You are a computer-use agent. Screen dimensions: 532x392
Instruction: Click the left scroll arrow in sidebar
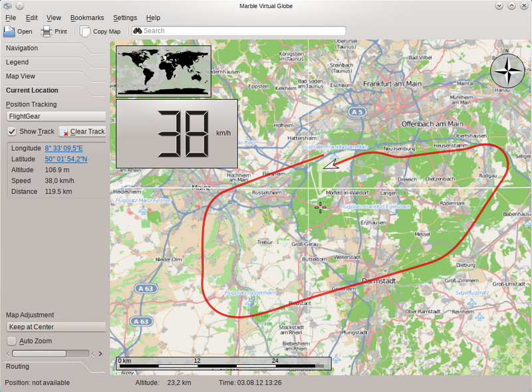click(8, 353)
